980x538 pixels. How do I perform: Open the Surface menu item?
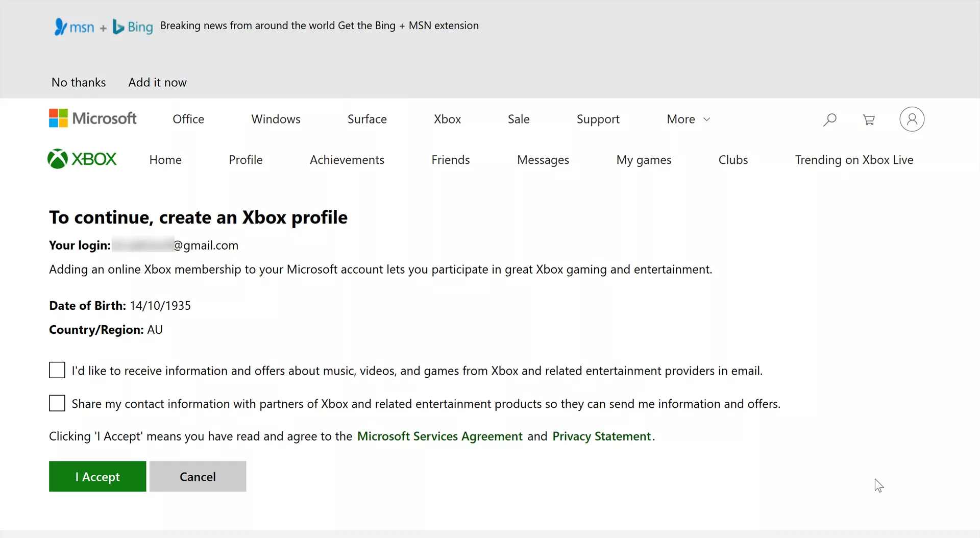coord(367,119)
